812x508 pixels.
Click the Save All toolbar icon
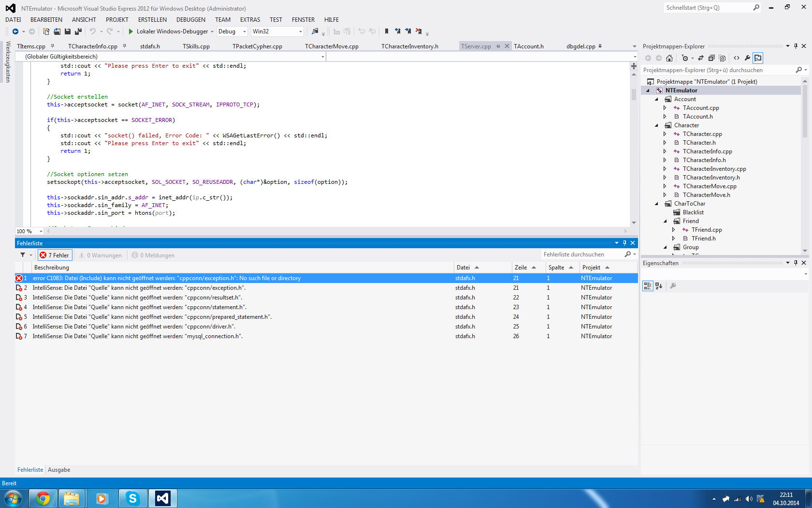(x=78, y=31)
